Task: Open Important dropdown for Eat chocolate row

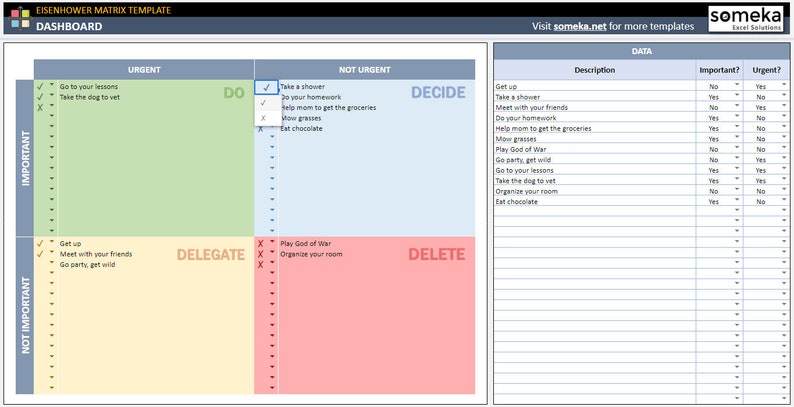Action: click(737, 200)
